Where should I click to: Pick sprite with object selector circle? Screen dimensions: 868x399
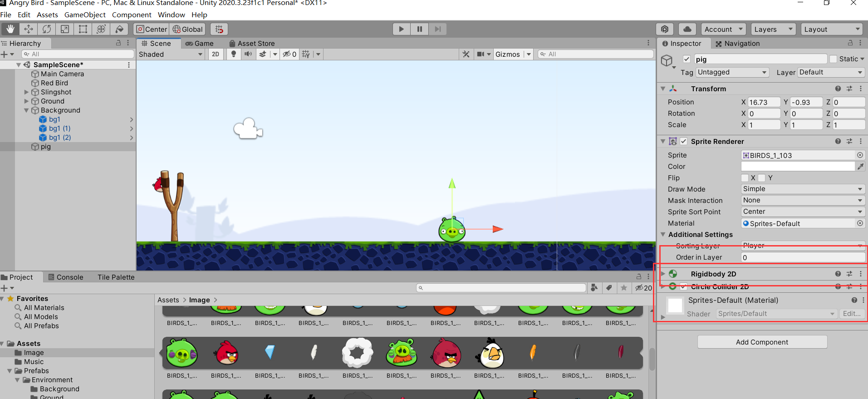pos(860,155)
